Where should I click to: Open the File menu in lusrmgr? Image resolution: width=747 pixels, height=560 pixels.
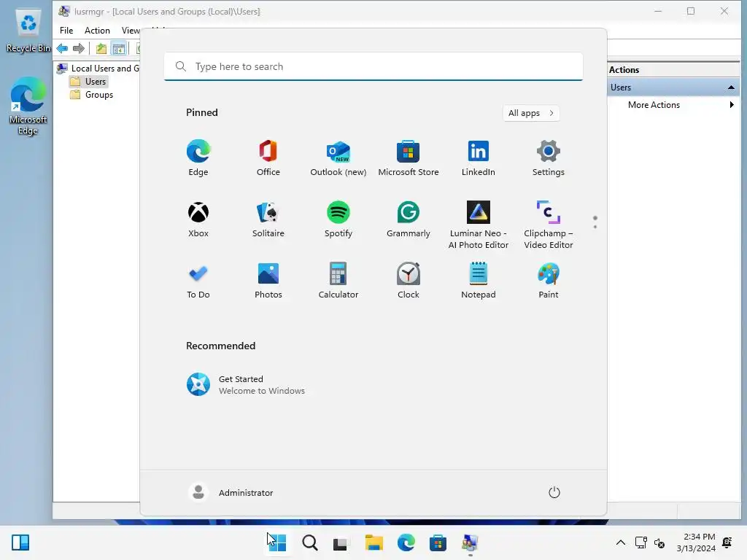point(66,31)
